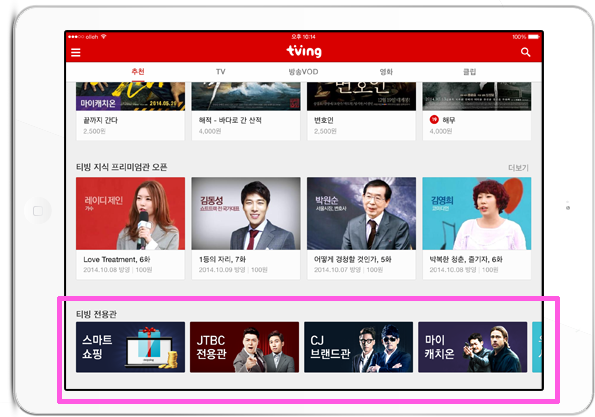Click 티빙 전용관 section heading
Viewport: 595px width, 417px height.
(x=96, y=314)
